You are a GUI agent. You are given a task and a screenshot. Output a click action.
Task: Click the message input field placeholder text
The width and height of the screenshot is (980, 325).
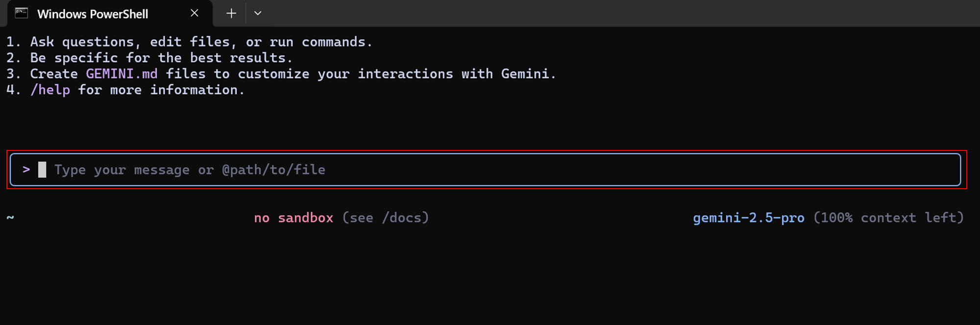pos(190,170)
